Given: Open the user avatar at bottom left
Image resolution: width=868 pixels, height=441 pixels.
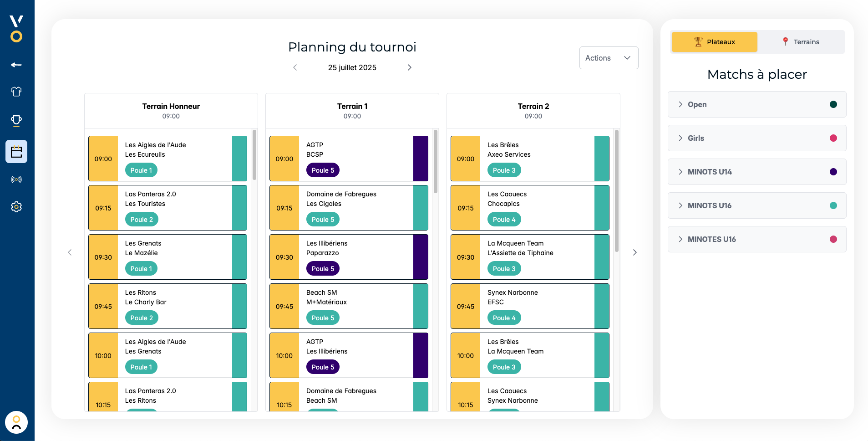Looking at the screenshot, I should [x=16, y=422].
